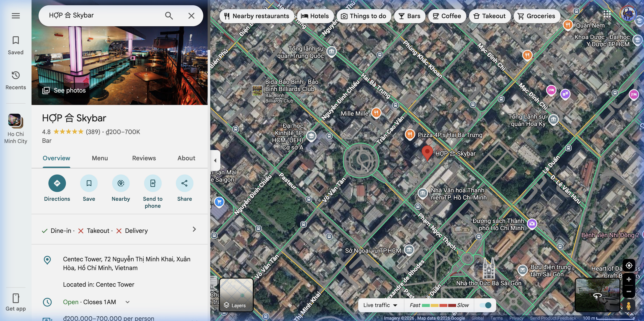644x321 pixels.
Task: Click Nhà Văn hoá Thanh niên marker
Action: pyautogui.click(x=423, y=193)
